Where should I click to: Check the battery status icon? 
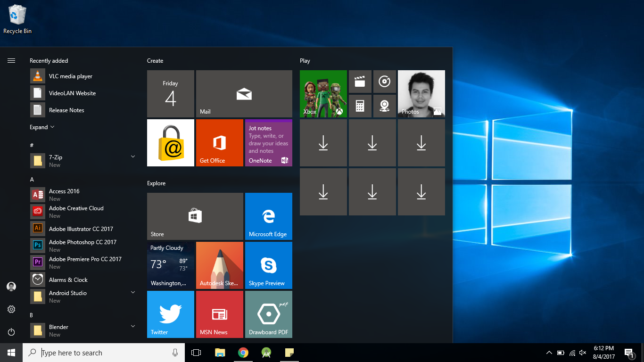pyautogui.click(x=561, y=353)
